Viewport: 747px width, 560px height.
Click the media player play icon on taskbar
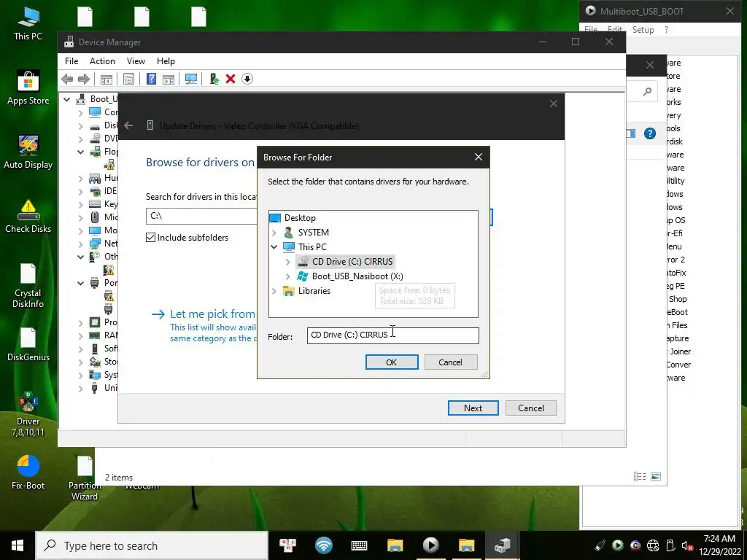(430, 545)
